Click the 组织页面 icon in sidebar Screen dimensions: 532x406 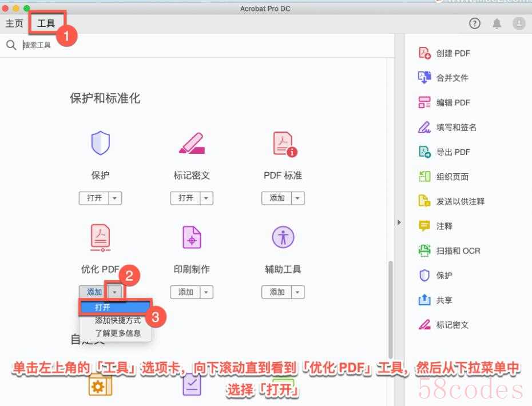[x=424, y=176]
